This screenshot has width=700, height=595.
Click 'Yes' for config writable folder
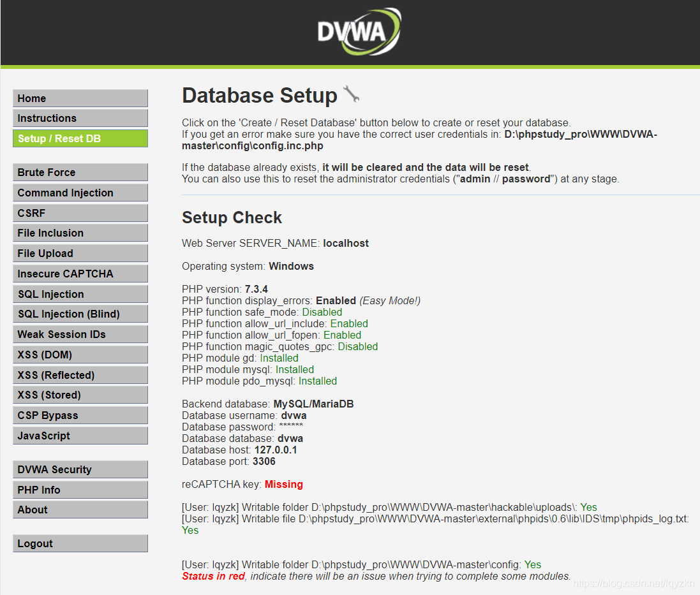pyautogui.click(x=533, y=564)
